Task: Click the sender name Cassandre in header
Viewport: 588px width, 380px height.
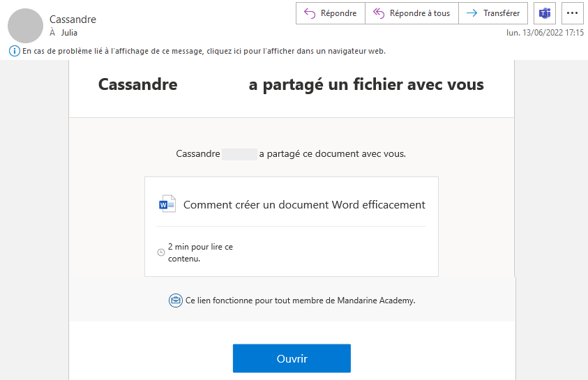Action: [73, 20]
